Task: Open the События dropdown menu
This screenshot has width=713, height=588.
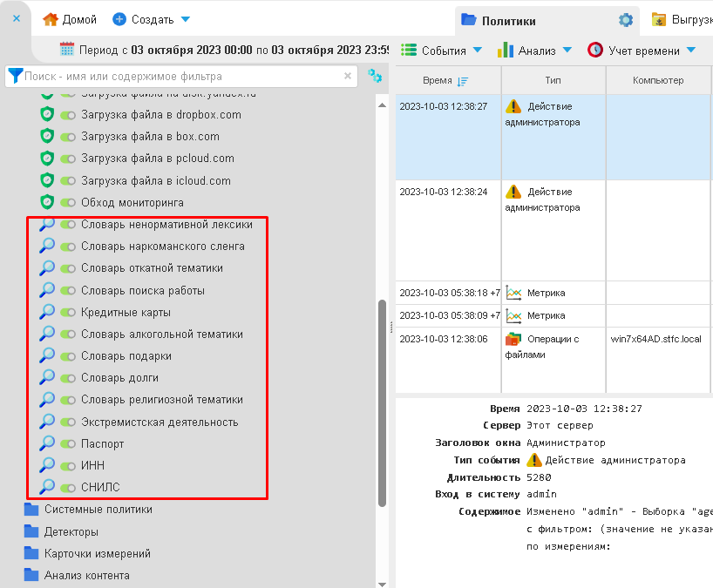Action: tap(442, 51)
